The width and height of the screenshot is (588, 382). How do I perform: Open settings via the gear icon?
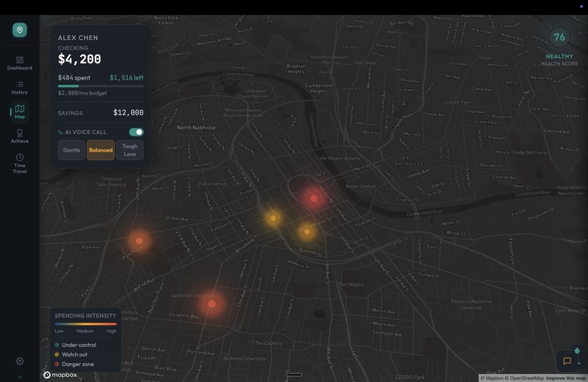pos(20,361)
